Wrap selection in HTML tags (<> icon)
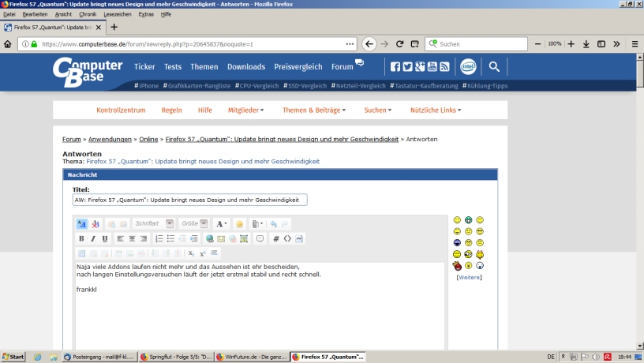The image size is (644, 363). (x=287, y=238)
